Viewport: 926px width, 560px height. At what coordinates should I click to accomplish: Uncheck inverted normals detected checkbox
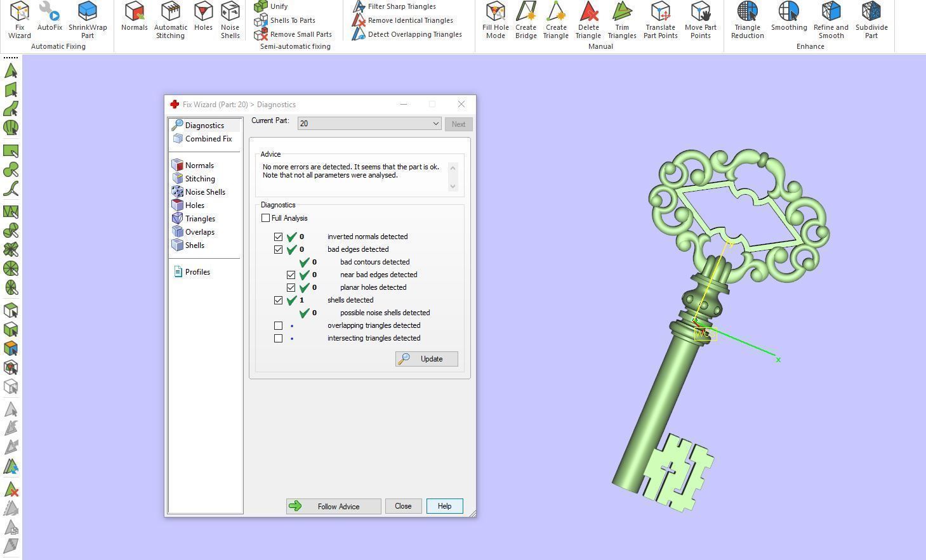pyautogui.click(x=278, y=237)
